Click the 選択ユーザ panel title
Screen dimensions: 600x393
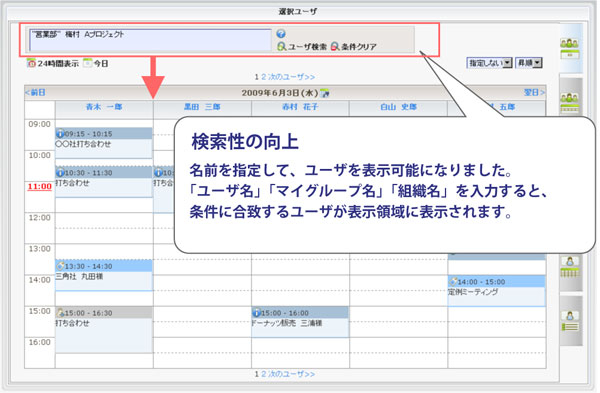coord(298,11)
